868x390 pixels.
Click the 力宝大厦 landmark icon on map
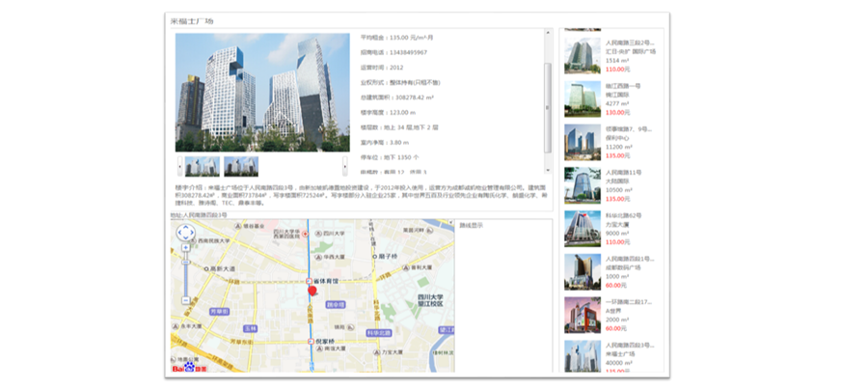pos(376,351)
